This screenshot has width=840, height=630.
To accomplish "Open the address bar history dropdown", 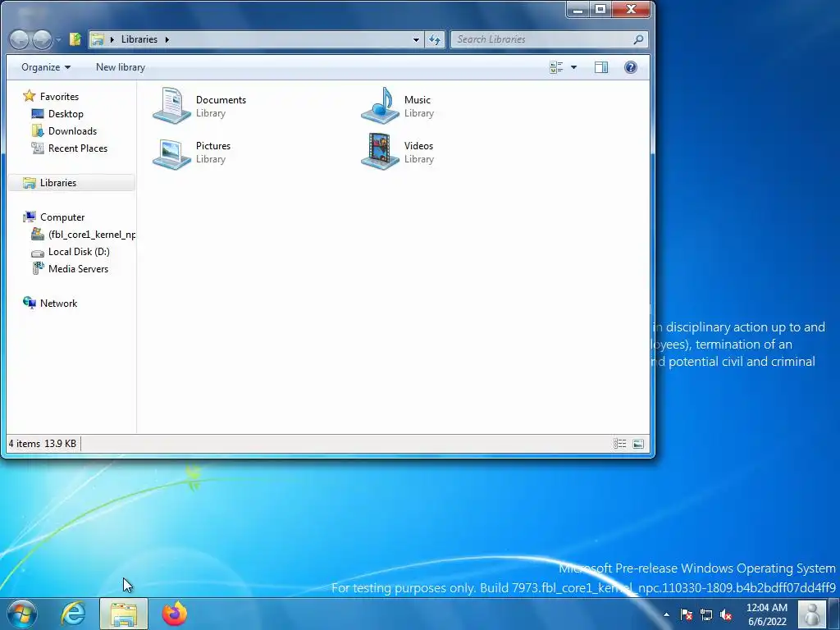I will [416, 39].
